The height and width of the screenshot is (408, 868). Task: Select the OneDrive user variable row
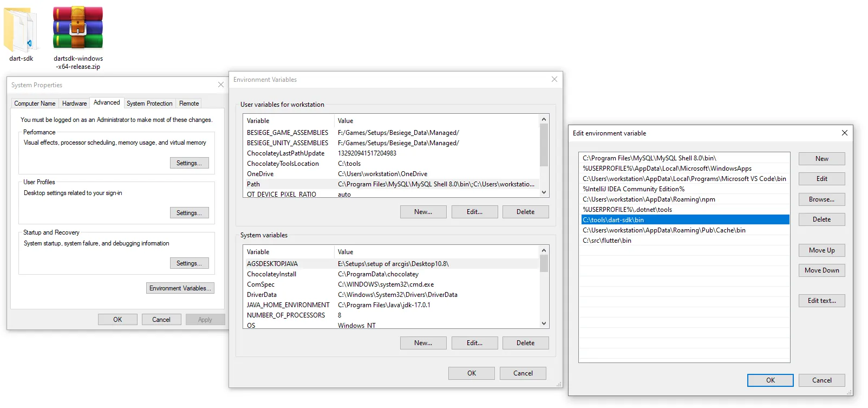point(391,174)
